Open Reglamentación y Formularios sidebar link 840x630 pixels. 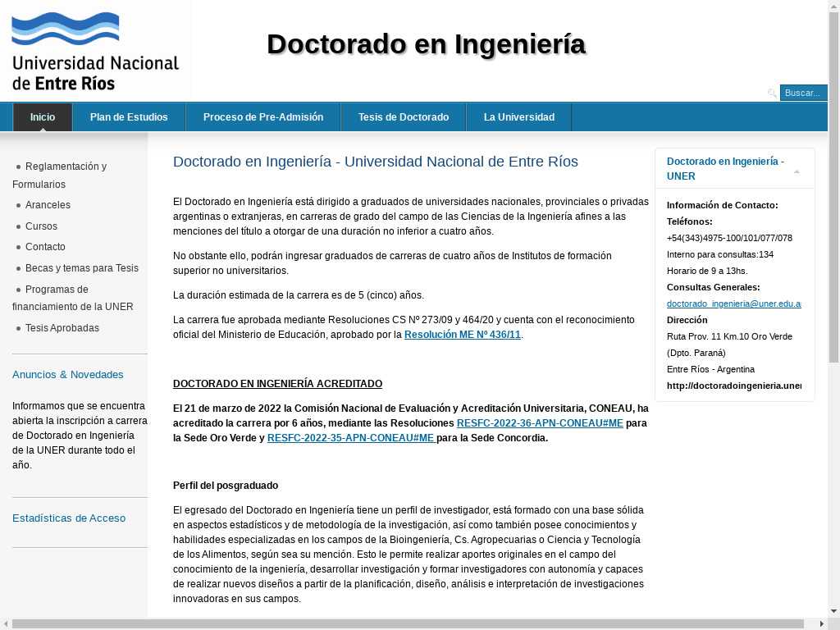59,176
